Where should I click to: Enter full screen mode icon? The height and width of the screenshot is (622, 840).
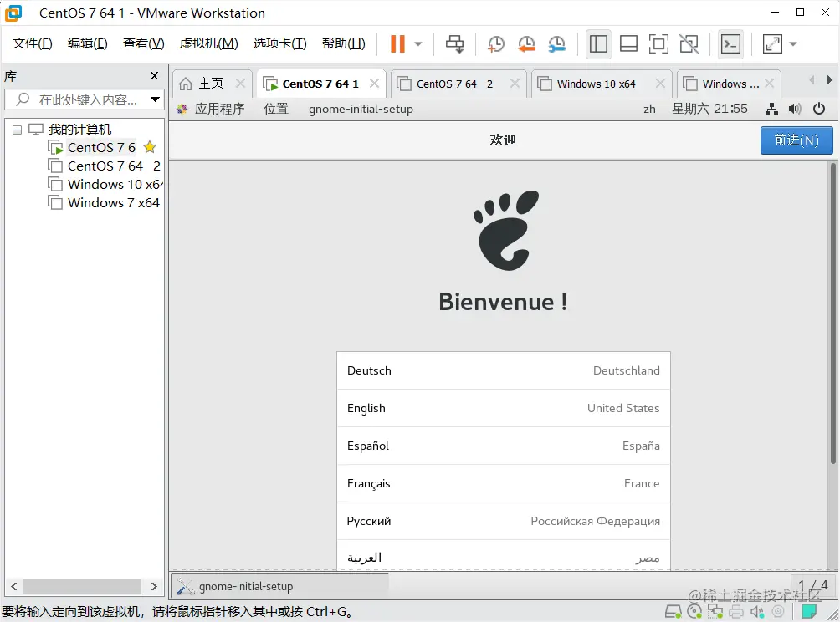coord(658,44)
